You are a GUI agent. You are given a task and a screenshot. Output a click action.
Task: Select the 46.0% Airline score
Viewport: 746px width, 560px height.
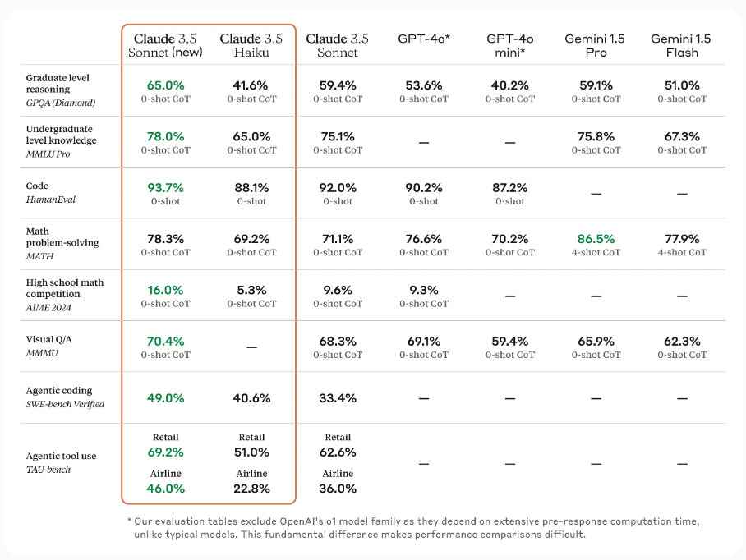point(166,489)
